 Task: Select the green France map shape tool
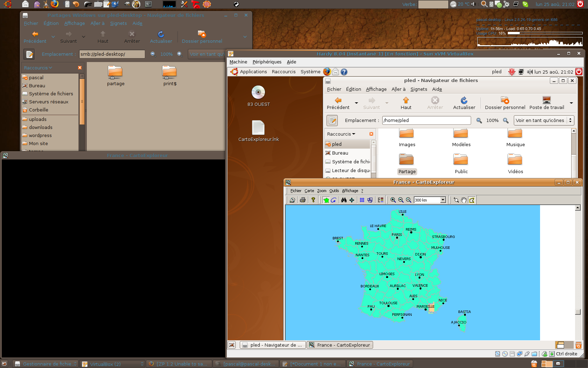click(x=326, y=200)
